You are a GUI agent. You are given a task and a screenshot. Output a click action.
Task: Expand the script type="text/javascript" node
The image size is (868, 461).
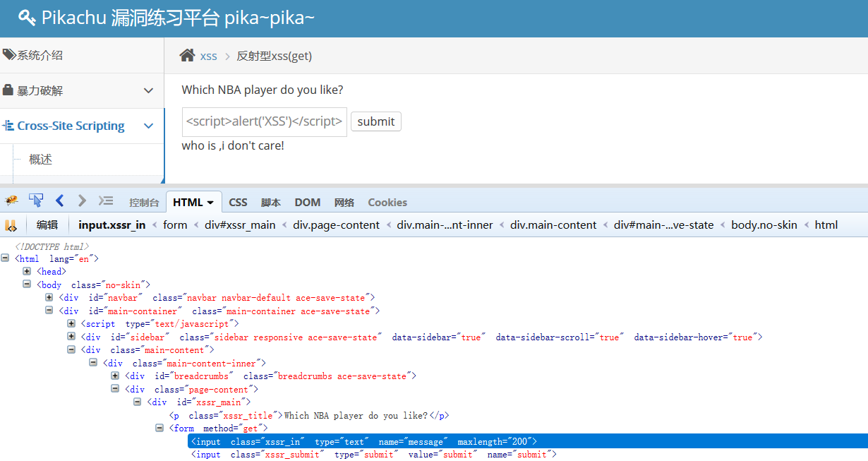point(71,323)
